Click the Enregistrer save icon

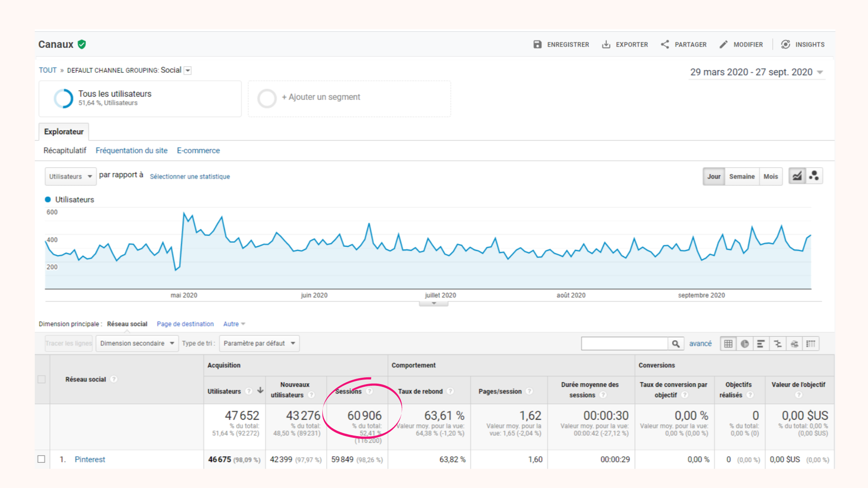(x=537, y=44)
